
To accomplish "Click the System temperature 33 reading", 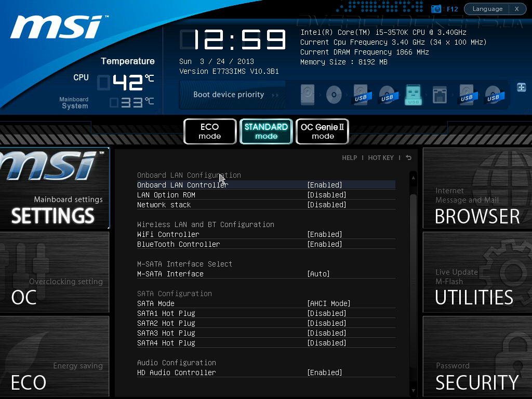I will (131, 102).
